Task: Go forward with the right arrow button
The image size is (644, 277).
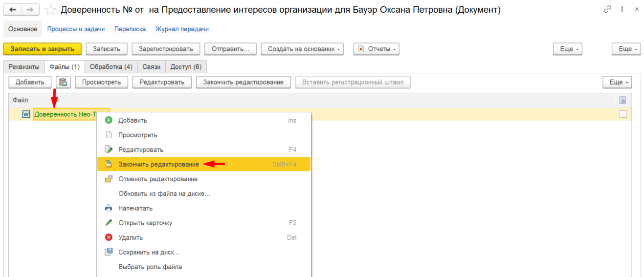Action: [x=30, y=9]
